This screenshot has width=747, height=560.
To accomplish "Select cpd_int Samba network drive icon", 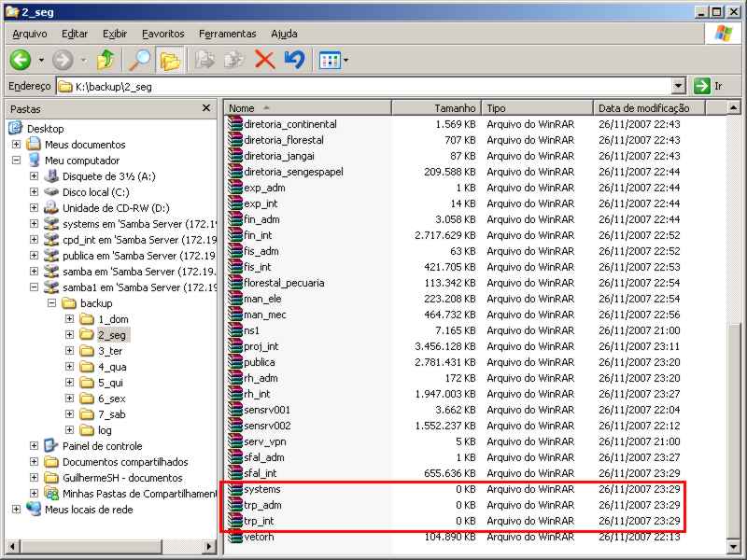I will (x=51, y=240).
